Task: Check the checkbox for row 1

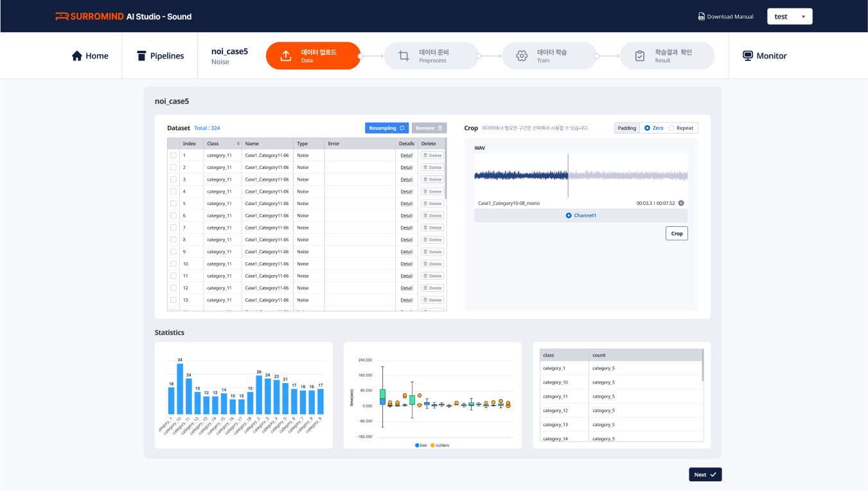Action: [x=173, y=156]
